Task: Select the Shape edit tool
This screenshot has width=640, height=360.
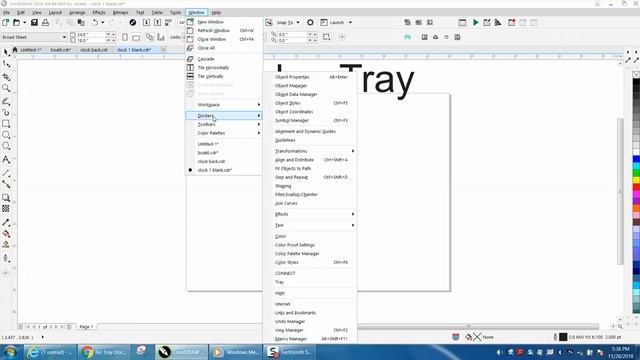Action: click(x=6, y=64)
